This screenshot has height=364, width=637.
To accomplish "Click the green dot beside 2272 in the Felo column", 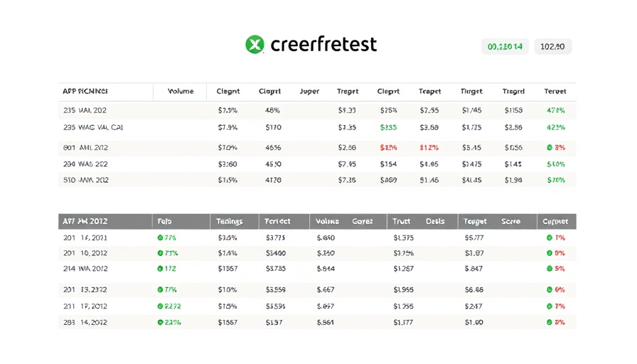I will pyautogui.click(x=160, y=306).
